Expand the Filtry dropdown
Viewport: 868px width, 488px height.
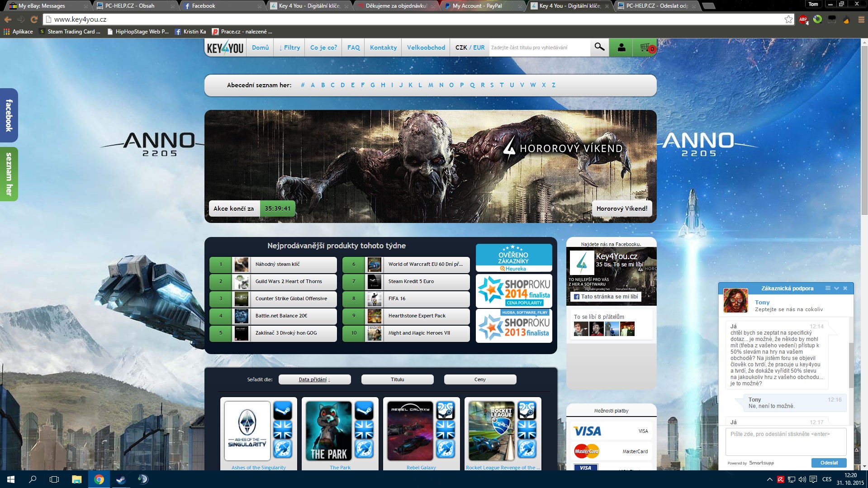(289, 47)
